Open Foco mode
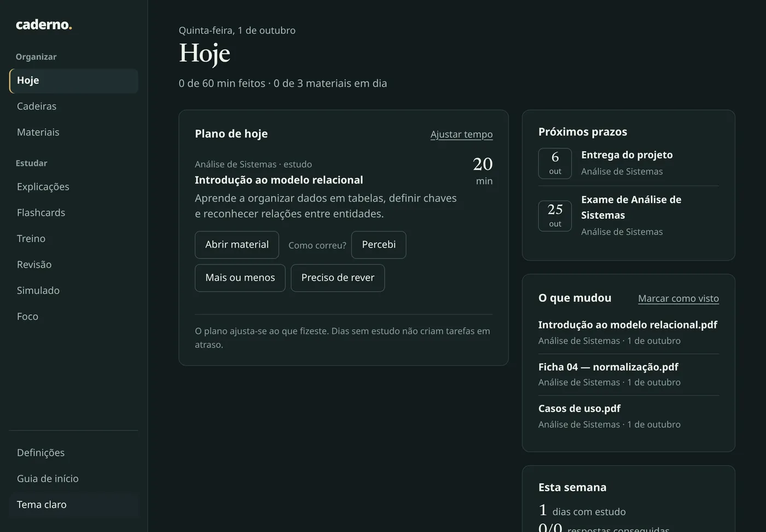This screenshot has height=532, width=766. [x=73, y=317]
